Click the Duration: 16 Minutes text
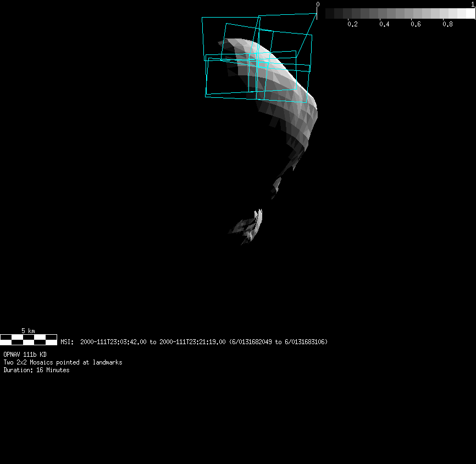Screen dimensions: 476x464 click(x=36, y=370)
